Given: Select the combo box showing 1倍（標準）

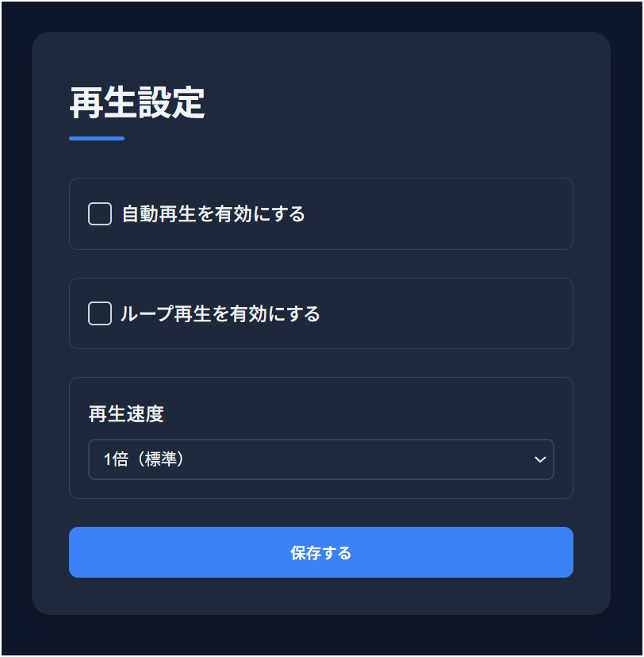Looking at the screenshot, I should click(320, 459).
